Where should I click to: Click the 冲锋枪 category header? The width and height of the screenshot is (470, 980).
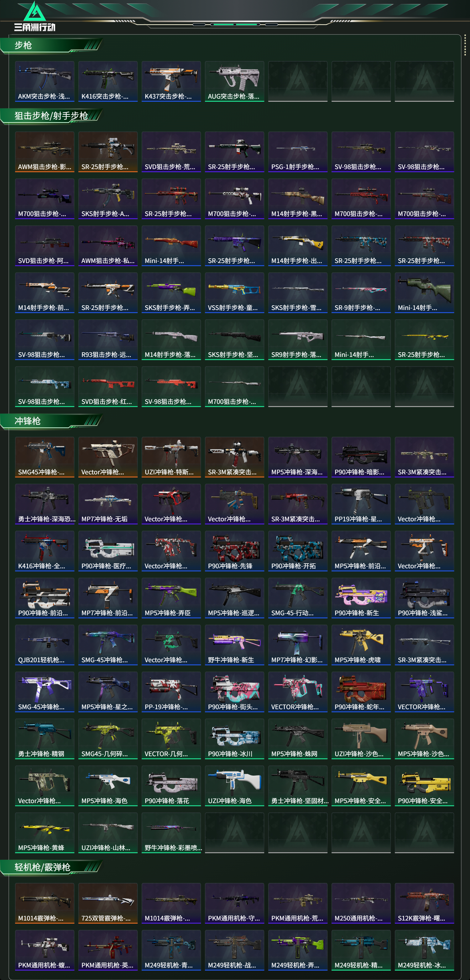tap(27, 421)
